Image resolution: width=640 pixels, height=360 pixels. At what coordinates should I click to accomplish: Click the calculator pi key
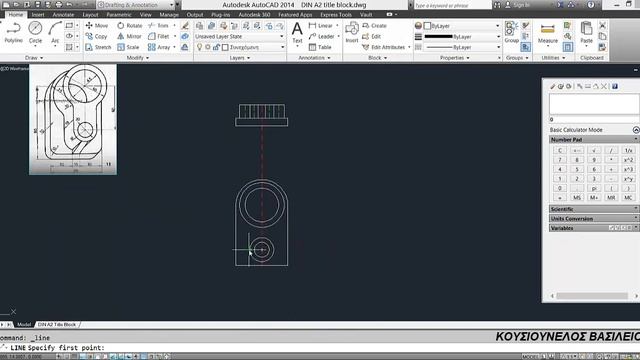click(594, 188)
